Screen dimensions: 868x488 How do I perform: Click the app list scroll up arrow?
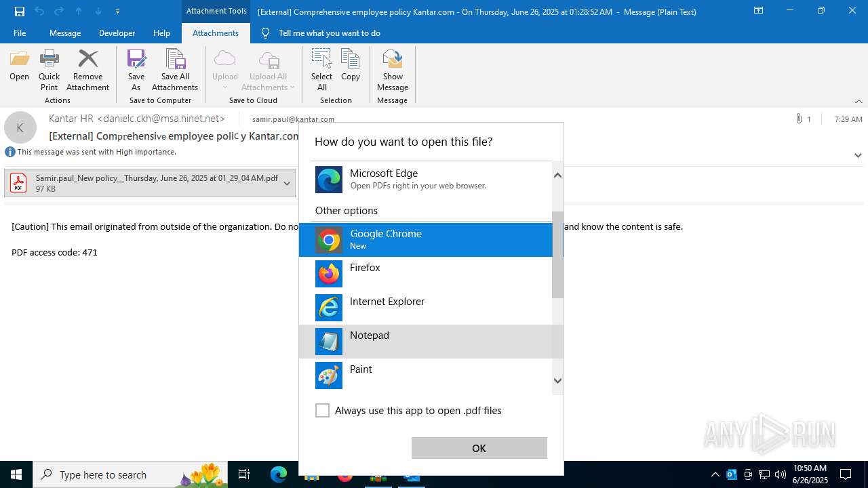557,175
